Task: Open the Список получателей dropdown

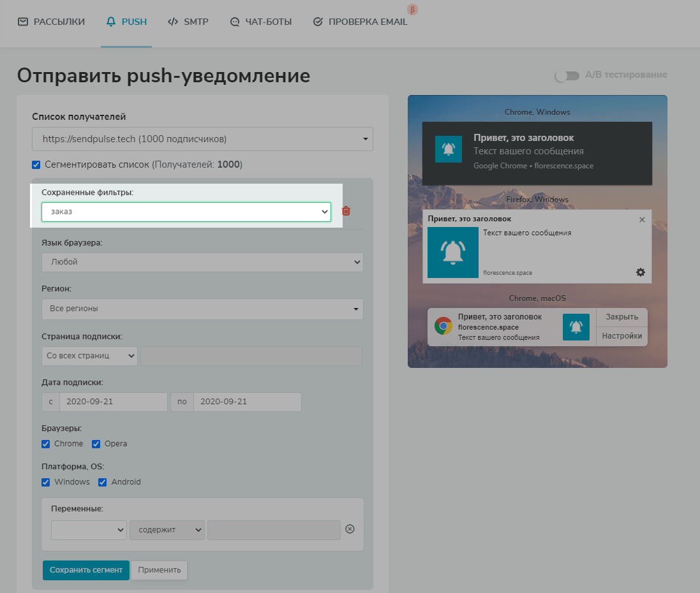Action: (202, 139)
